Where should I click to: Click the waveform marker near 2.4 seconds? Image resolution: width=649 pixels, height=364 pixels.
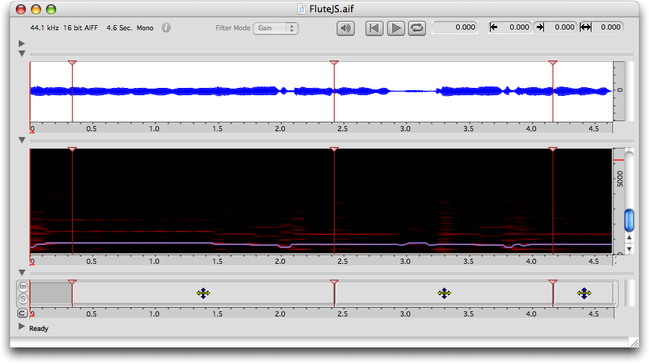pyautogui.click(x=334, y=63)
